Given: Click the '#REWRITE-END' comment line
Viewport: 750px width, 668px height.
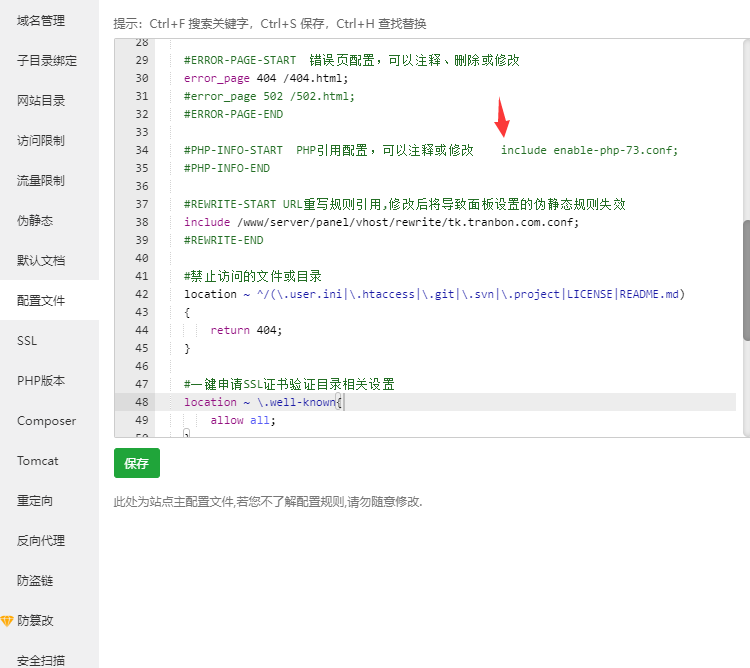Looking at the screenshot, I should [x=224, y=240].
